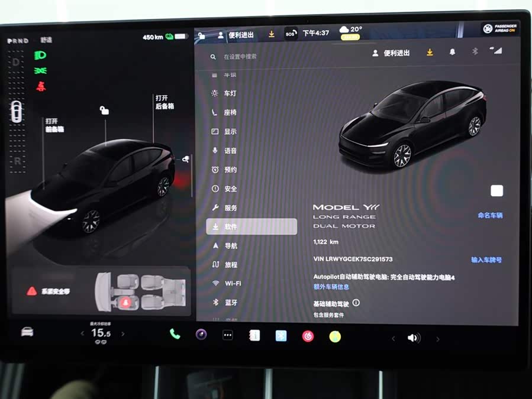The width and height of the screenshot is (532, 399).
Task: Open notifications via the bell icon
Action: tap(452, 52)
